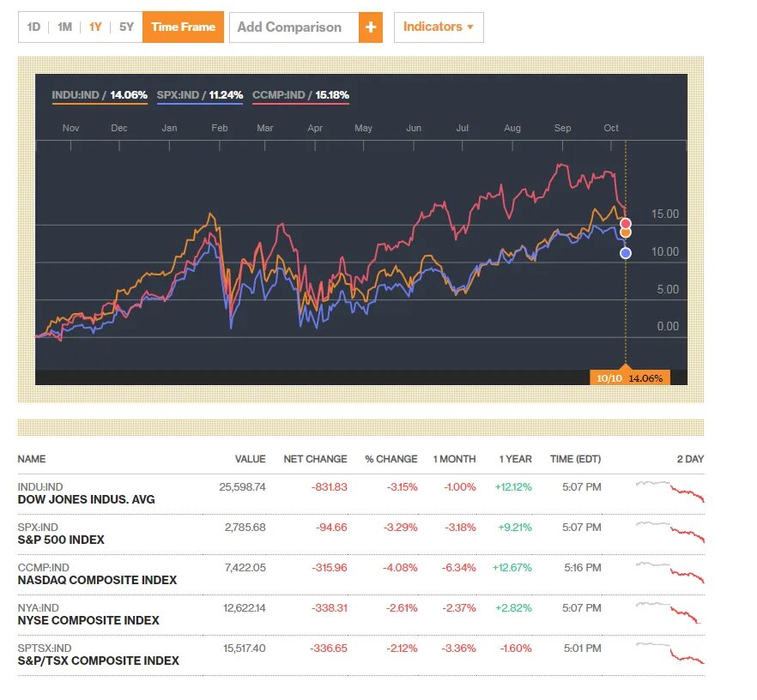The width and height of the screenshot is (757, 700).
Task: Click the 1 YEAR column header
Action: click(515, 459)
